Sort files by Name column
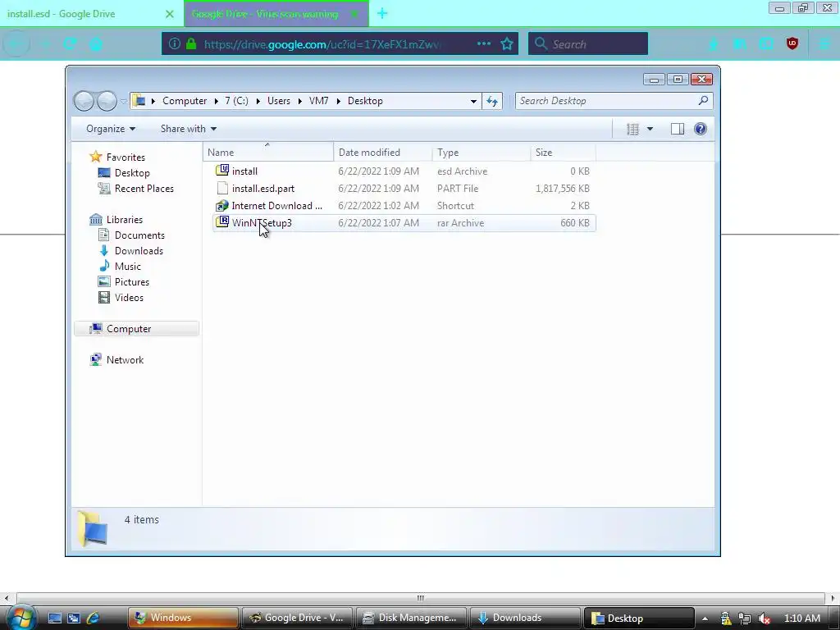 point(268,152)
